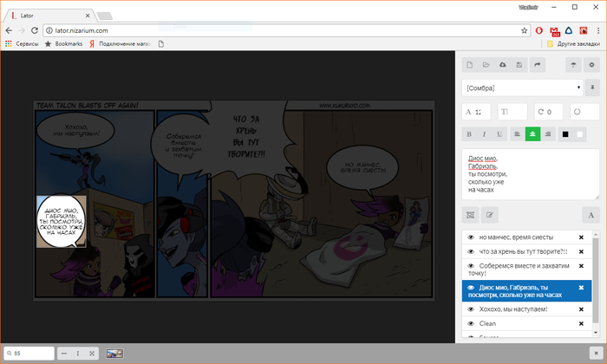This screenshot has height=364, width=607.
Task: Open the Chrome menu (three dots)
Action: pos(598,30)
